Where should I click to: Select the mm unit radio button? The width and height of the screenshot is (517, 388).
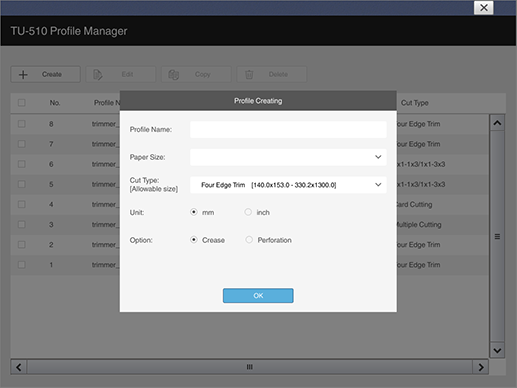point(194,212)
